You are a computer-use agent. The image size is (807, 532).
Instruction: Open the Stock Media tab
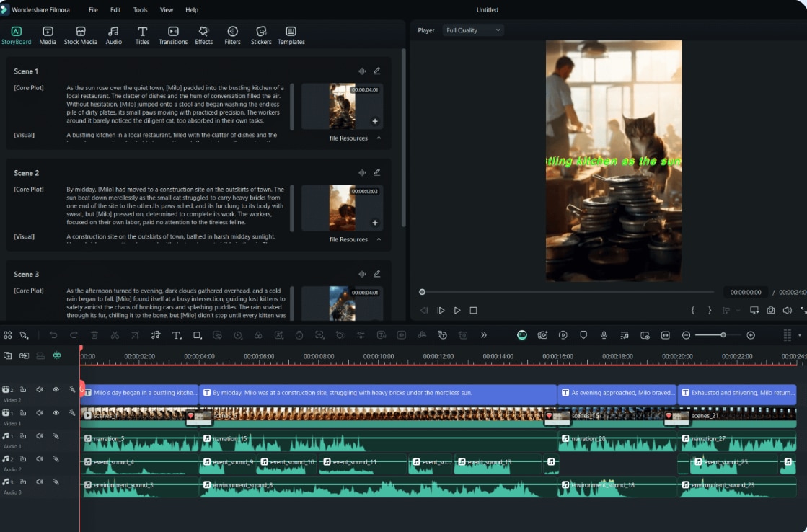click(x=80, y=35)
